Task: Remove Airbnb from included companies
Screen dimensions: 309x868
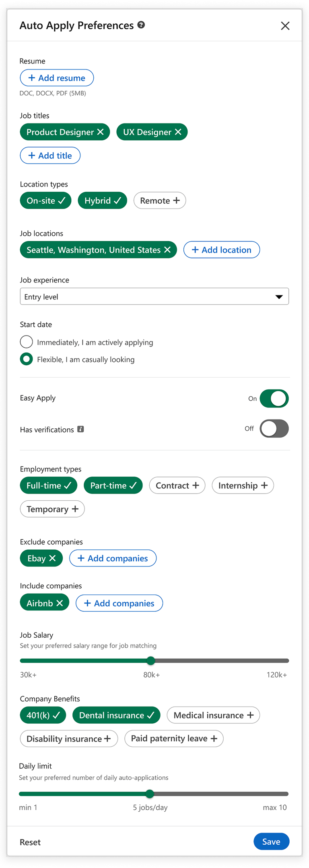Action: pyautogui.click(x=60, y=603)
